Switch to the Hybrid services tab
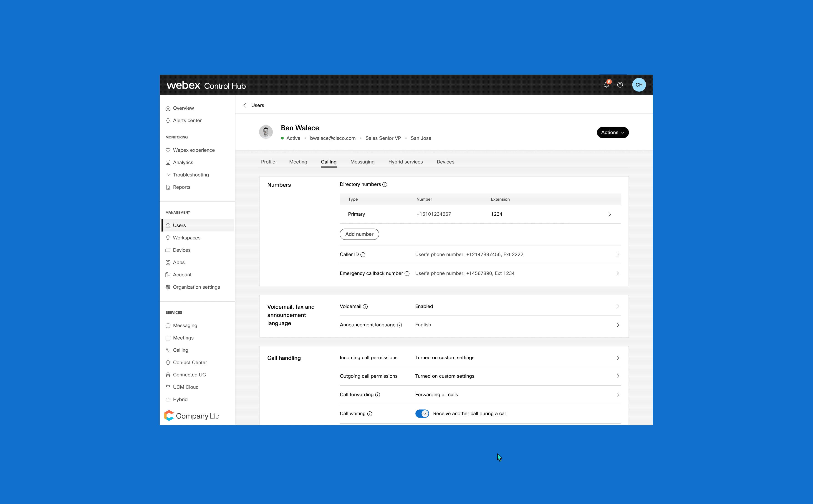Image resolution: width=813 pixels, height=504 pixels. 405,162
